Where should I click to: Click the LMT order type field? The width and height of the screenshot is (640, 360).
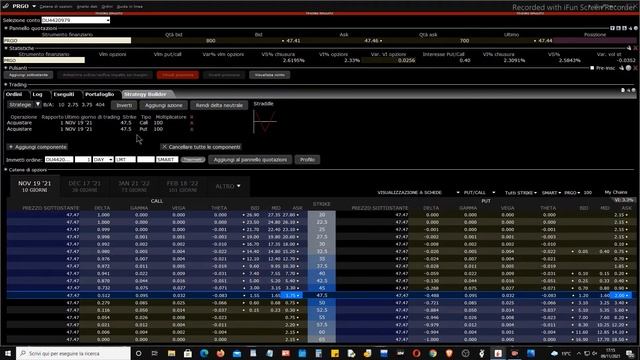point(125,160)
